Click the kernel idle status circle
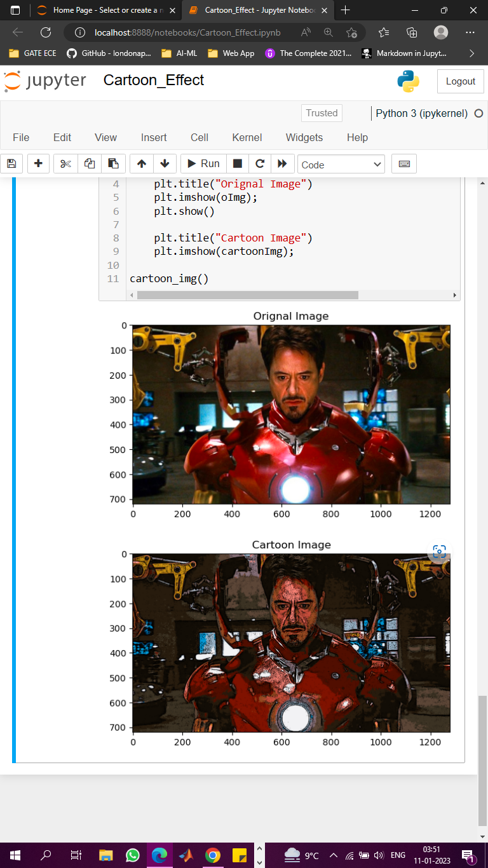 (478, 113)
